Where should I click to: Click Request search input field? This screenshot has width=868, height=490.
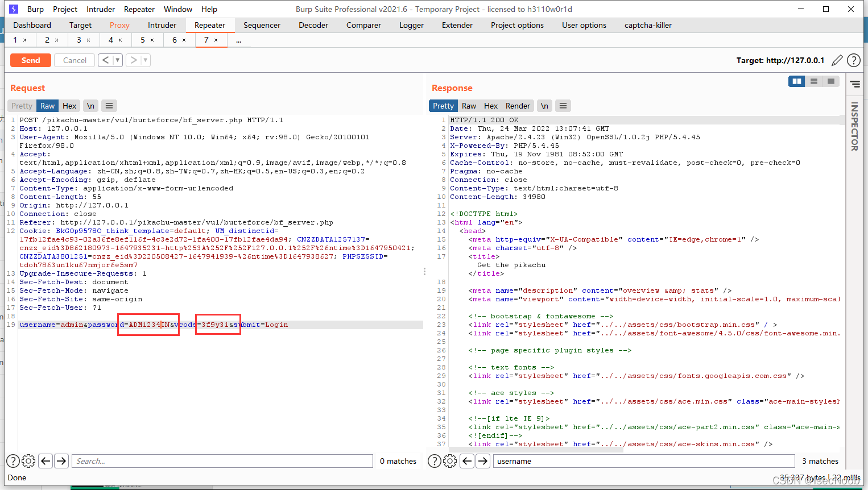coord(222,461)
